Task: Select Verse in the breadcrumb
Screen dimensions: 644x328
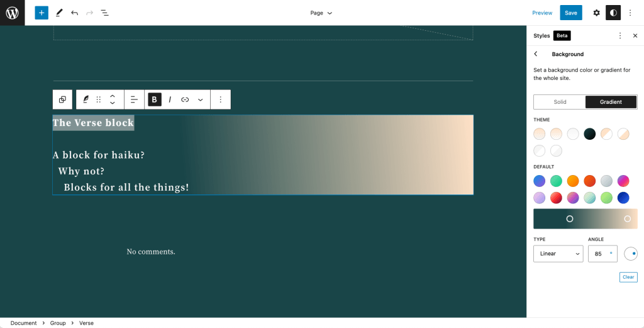Action: point(86,323)
